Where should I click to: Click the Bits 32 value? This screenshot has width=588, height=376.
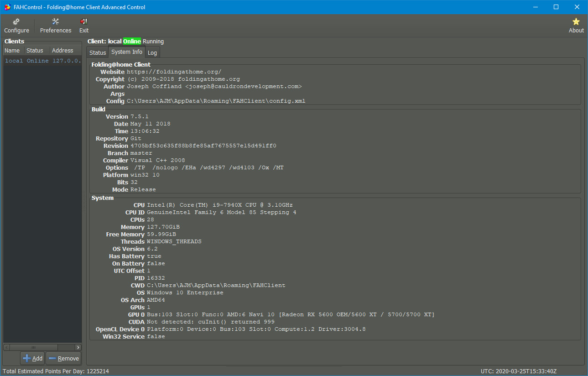coord(134,182)
